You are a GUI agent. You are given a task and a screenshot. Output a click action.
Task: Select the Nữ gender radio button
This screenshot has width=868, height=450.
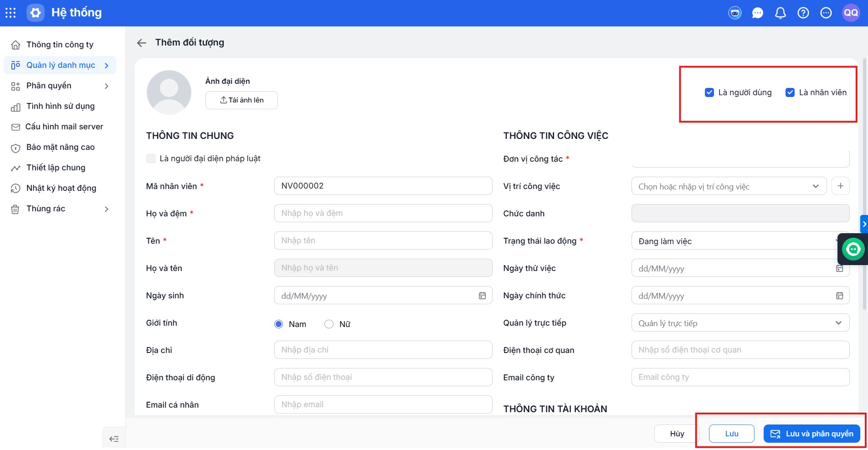tap(329, 324)
